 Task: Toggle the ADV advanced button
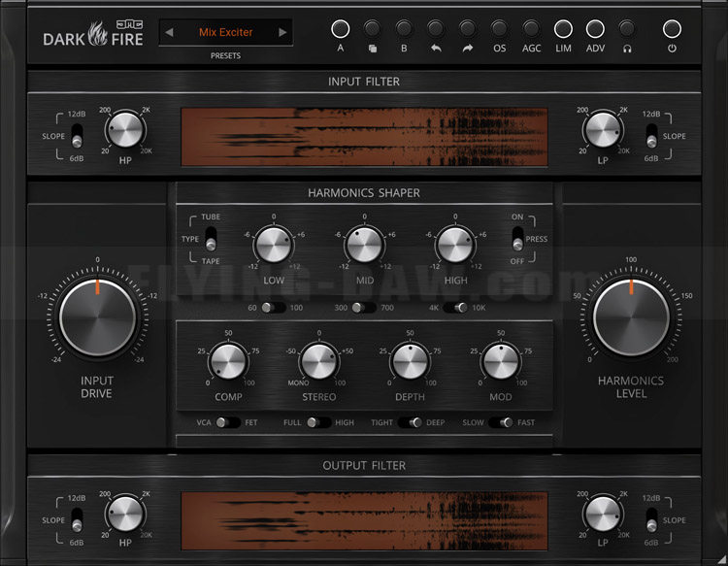[595, 29]
